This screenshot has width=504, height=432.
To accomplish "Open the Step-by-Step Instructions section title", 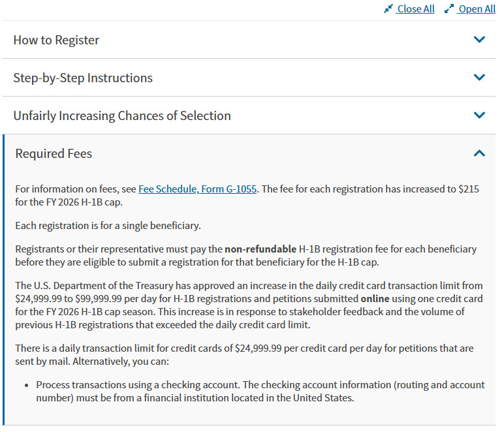I will point(83,78).
